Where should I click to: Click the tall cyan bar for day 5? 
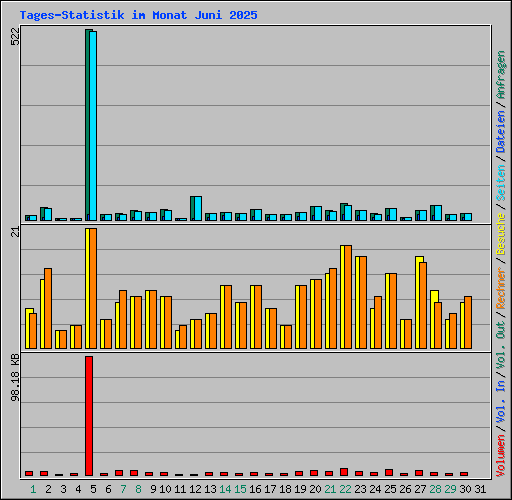point(93,126)
